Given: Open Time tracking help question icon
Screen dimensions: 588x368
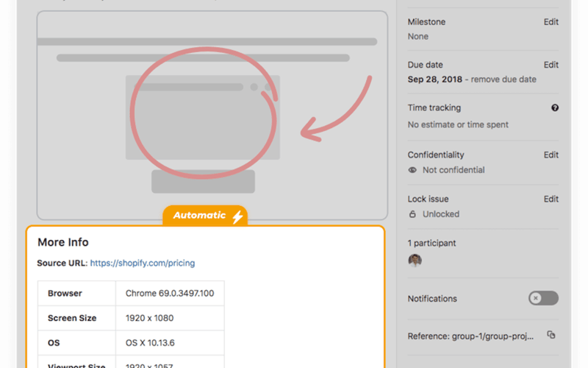Looking at the screenshot, I should [x=555, y=107].
